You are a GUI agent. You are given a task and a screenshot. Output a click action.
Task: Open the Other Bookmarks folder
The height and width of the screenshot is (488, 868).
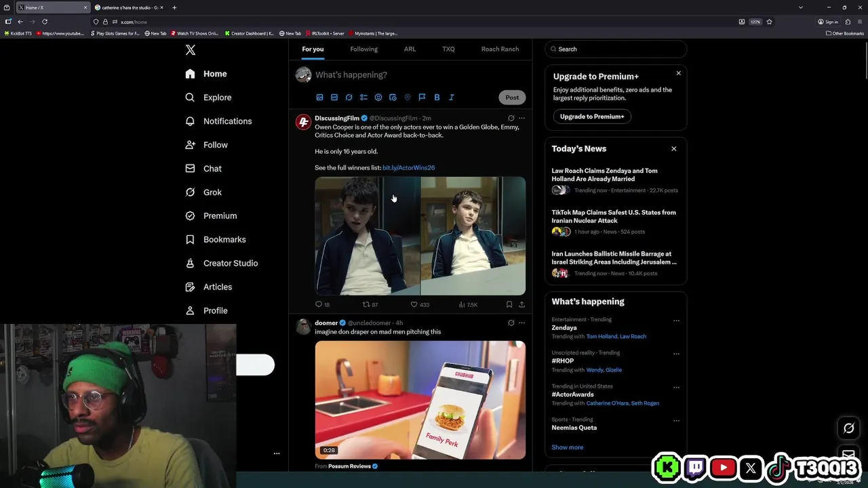[845, 33]
